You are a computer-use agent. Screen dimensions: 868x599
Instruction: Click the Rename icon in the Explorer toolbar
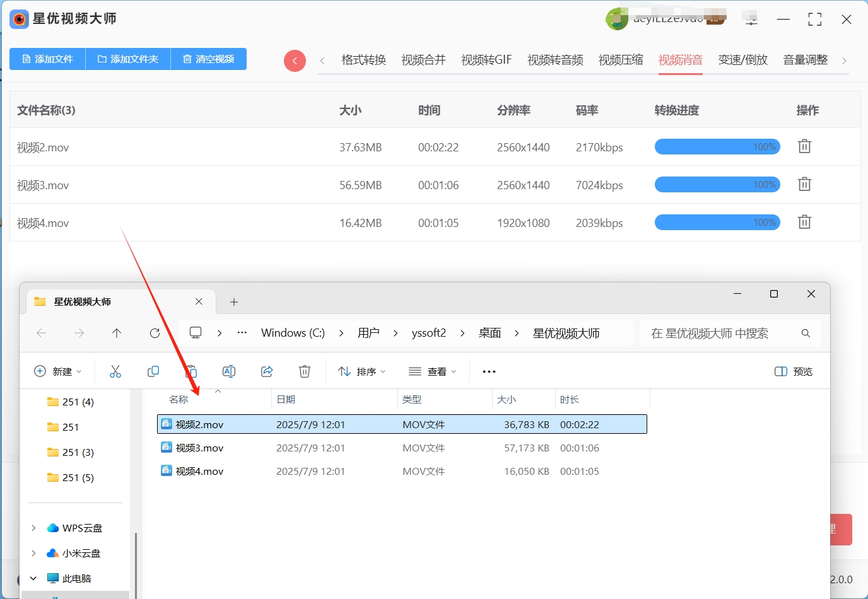tap(229, 371)
